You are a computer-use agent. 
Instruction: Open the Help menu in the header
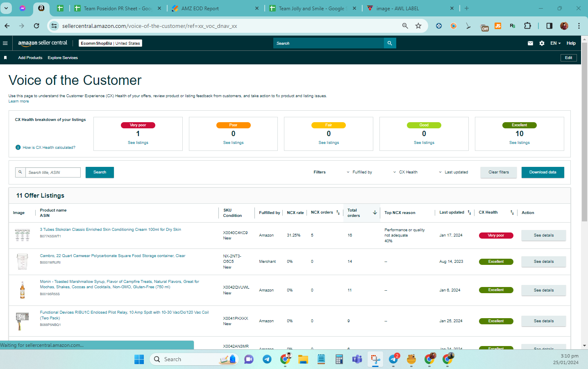pyautogui.click(x=571, y=43)
